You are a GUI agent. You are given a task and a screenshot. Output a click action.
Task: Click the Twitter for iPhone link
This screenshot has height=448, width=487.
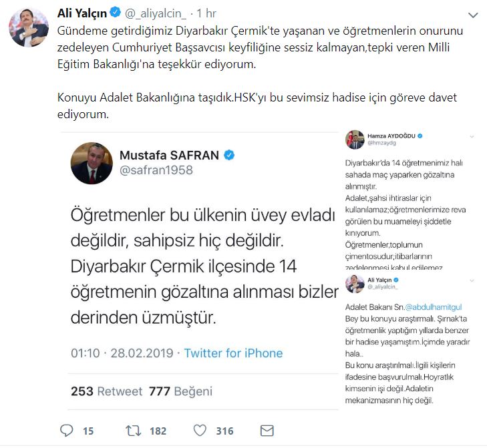point(233,353)
